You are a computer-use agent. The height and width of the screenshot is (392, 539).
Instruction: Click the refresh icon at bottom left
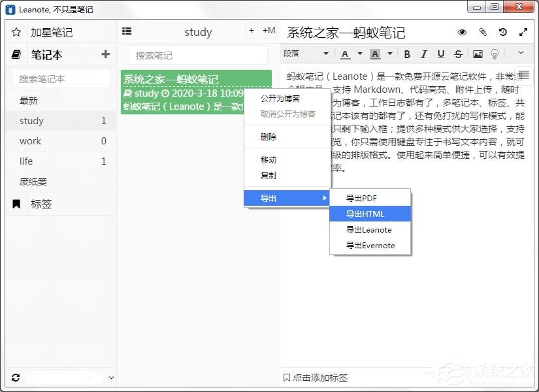pyautogui.click(x=15, y=378)
